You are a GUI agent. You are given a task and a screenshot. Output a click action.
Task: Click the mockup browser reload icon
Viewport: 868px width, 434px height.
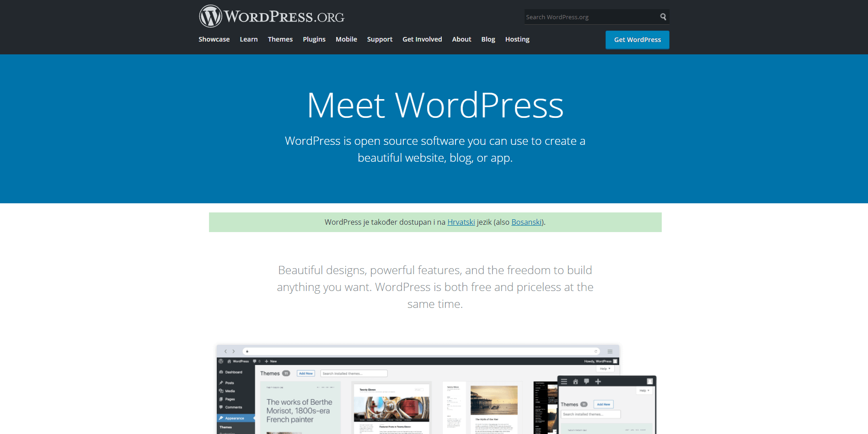pos(596,351)
